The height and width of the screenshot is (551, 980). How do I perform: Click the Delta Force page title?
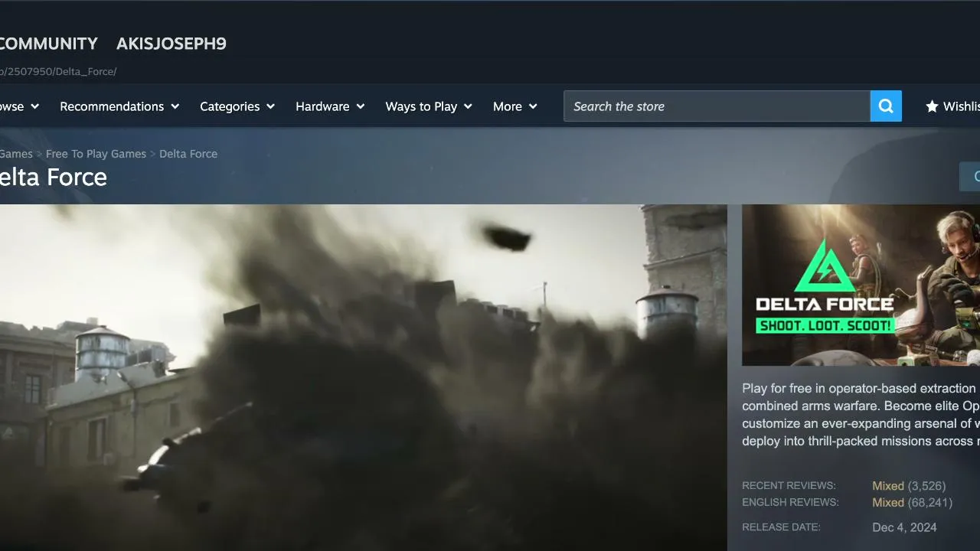[x=54, y=178]
